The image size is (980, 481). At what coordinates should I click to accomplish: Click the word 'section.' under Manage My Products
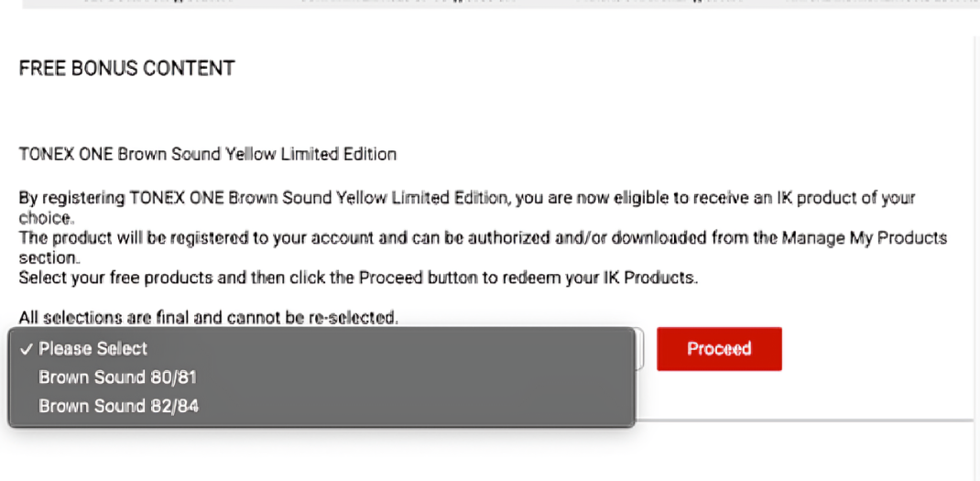pyautogui.click(x=49, y=257)
